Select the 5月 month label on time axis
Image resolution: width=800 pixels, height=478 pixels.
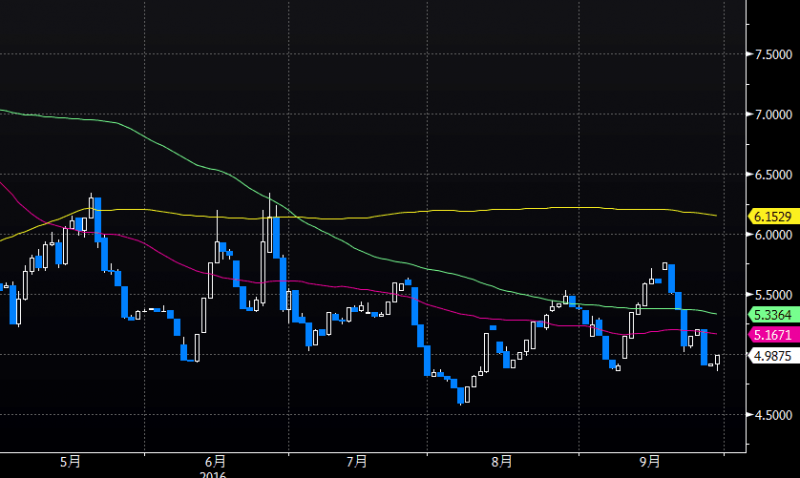(x=70, y=462)
